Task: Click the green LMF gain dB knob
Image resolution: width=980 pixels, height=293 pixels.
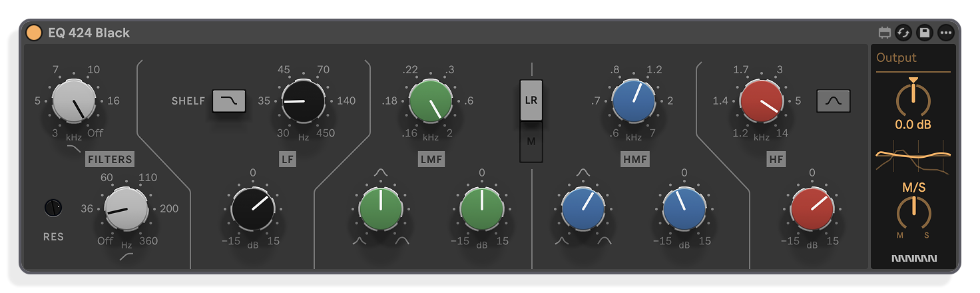Action: click(481, 208)
